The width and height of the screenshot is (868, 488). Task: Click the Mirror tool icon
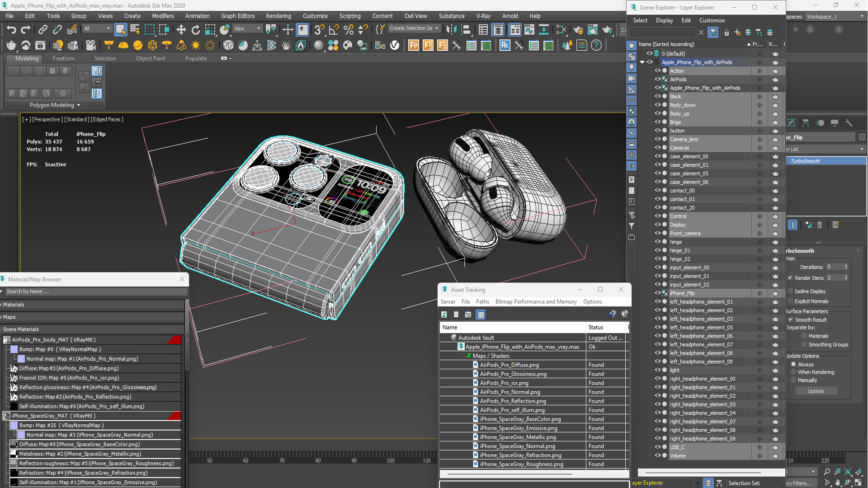(451, 30)
